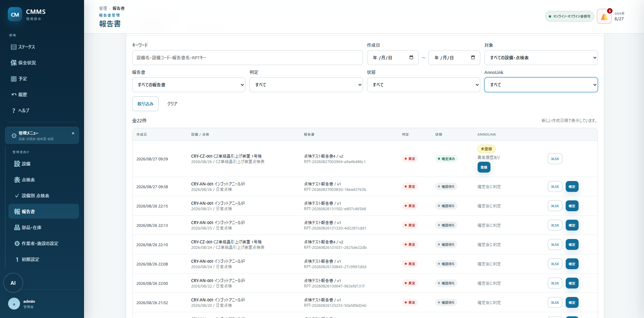Download XLSX for the 22:08 report
The image size is (644, 318).
tap(555, 264)
